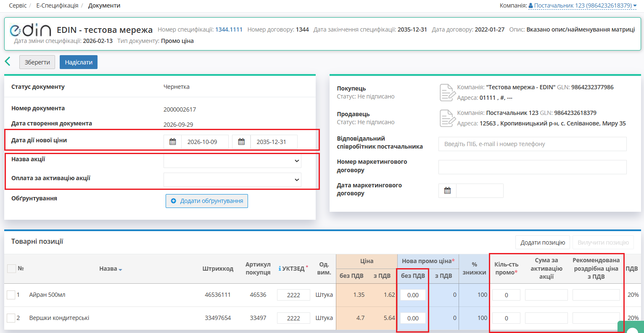Open the calendar for price start date
This screenshot has height=333, width=644.
coord(172,142)
